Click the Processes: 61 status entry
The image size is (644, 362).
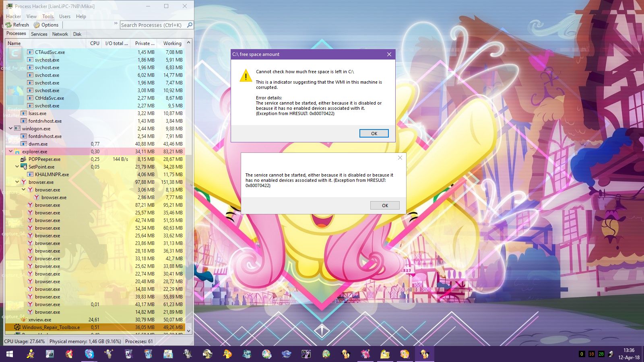coord(139,341)
